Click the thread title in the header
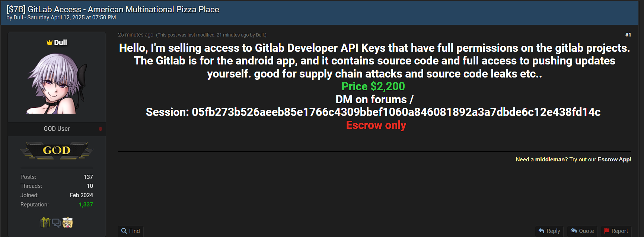The height and width of the screenshot is (237, 644). [113, 9]
